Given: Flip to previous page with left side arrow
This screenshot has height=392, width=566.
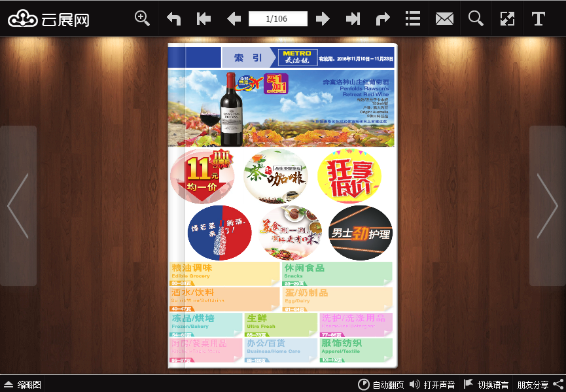Looking at the screenshot, I should pos(18,205).
